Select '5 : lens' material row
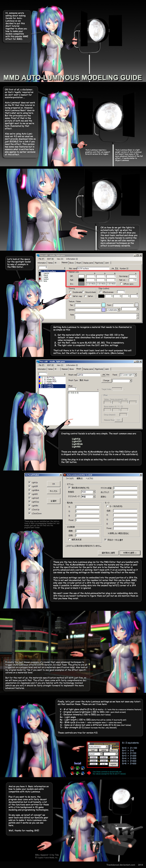The image size is (146, 868). pyautogui.click(x=52, y=281)
